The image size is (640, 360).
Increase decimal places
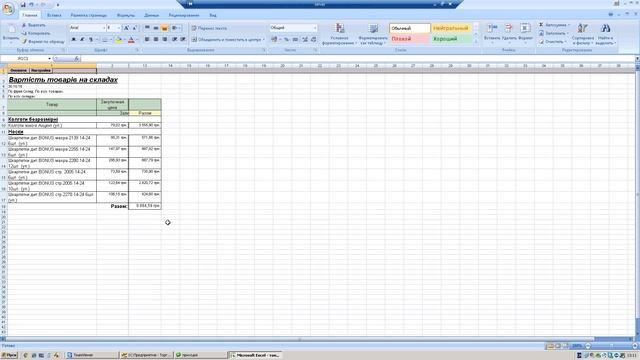[305, 40]
